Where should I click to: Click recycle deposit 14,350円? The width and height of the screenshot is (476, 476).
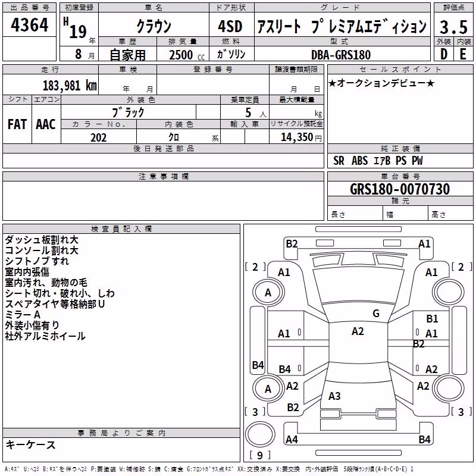coord(301,137)
